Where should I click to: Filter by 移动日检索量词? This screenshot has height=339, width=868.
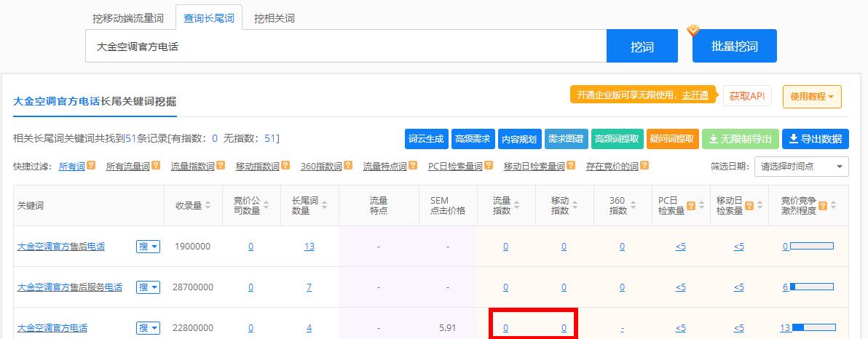click(534, 166)
